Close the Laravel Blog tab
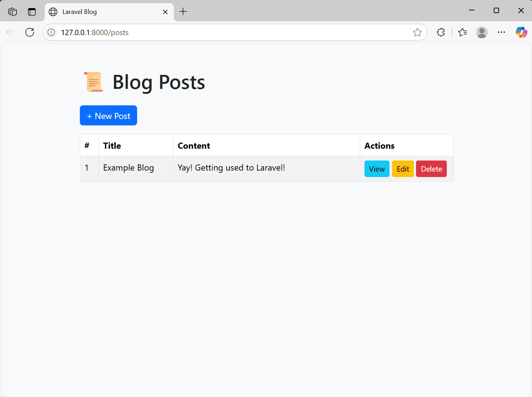Viewport: 532px width, 397px height. click(x=165, y=12)
